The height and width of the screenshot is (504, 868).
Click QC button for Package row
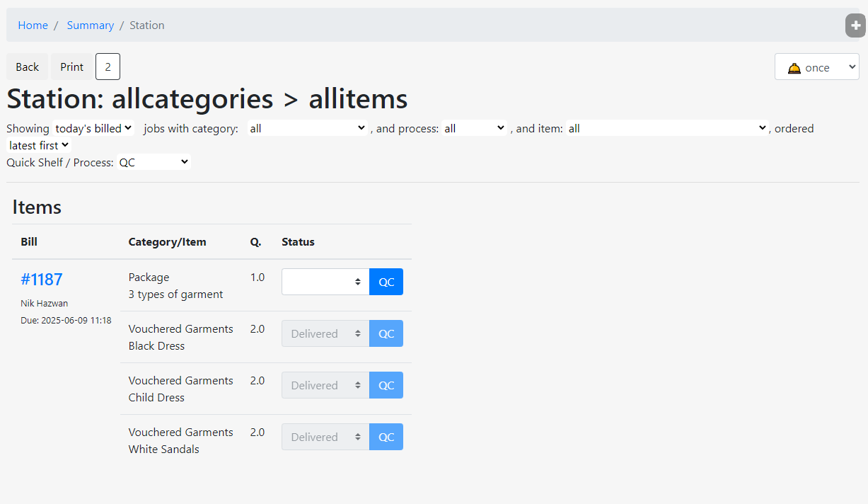386,282
